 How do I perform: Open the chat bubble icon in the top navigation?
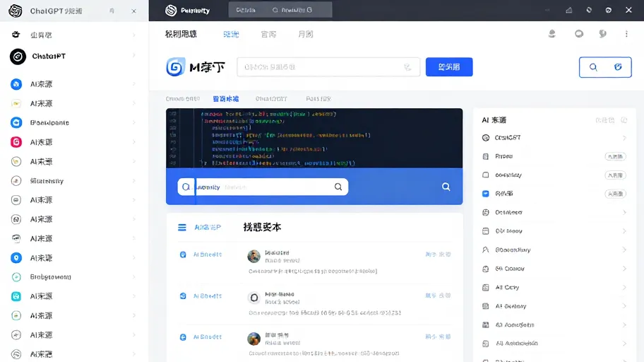click(579, 34)
